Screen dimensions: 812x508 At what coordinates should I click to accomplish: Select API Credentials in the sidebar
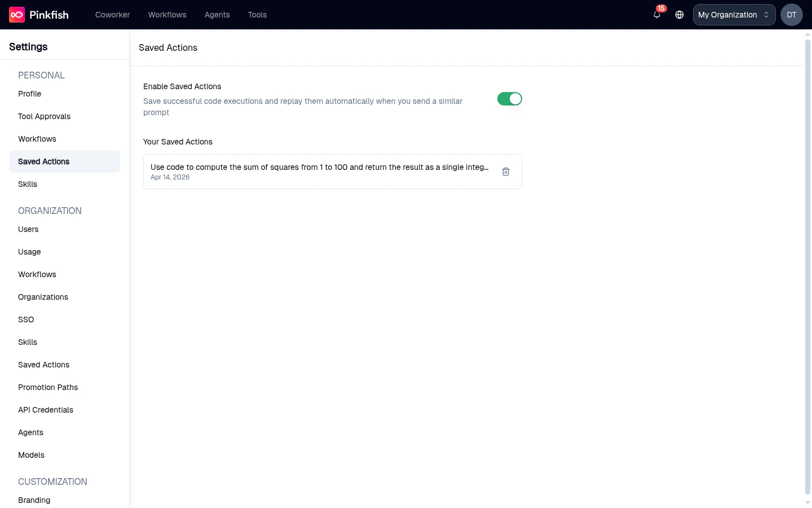(45, 410)
